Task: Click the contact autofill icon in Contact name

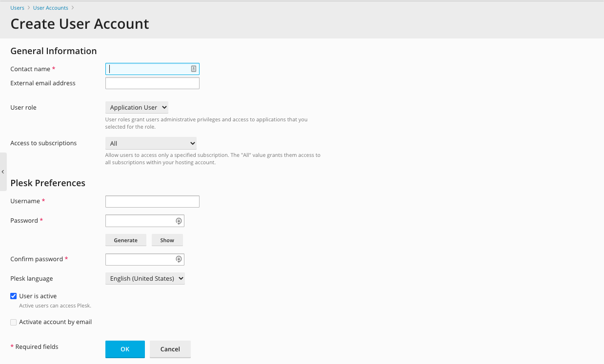Action: pyautogui.click(x=194, y=69)
